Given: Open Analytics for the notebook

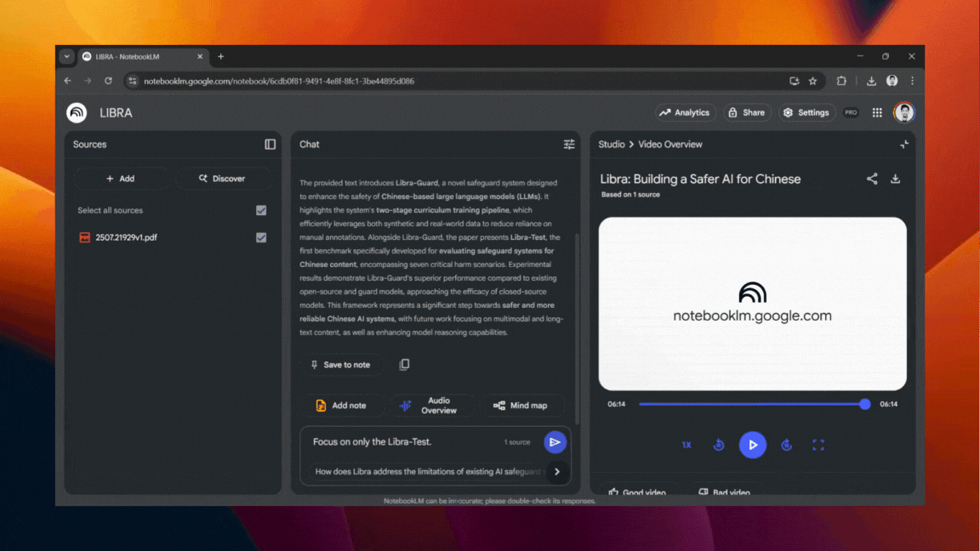Looking at the screenshot, I should 684,112.
